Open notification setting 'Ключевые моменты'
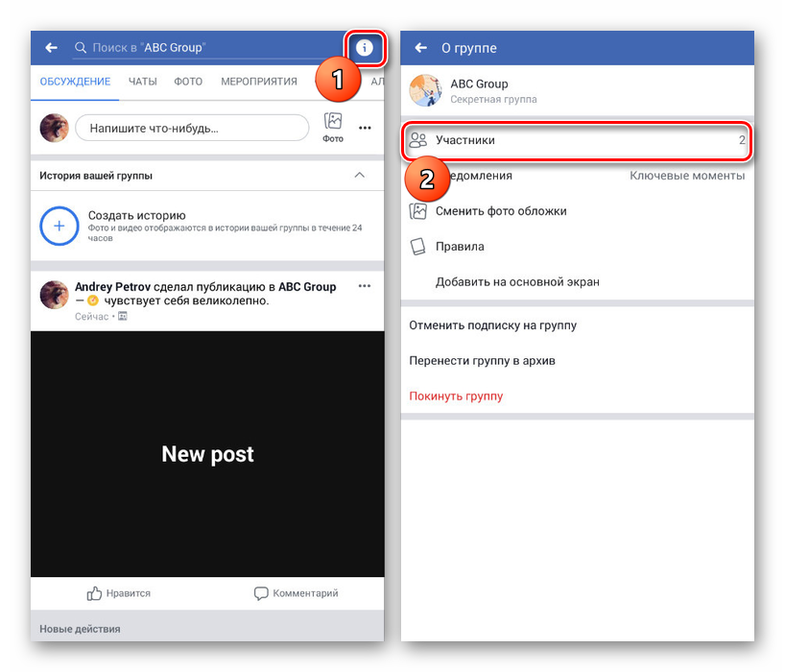The height and width of the screenshot is (672, 785). coord(687,176)
